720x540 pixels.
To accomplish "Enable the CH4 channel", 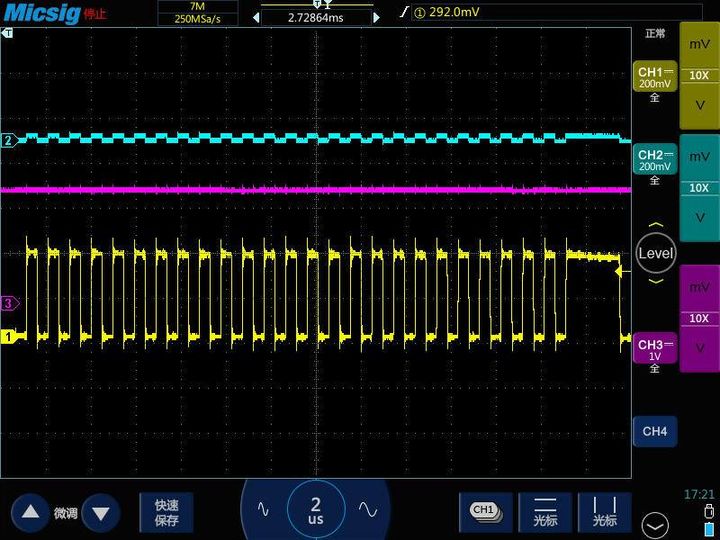I will pos(654,431).
